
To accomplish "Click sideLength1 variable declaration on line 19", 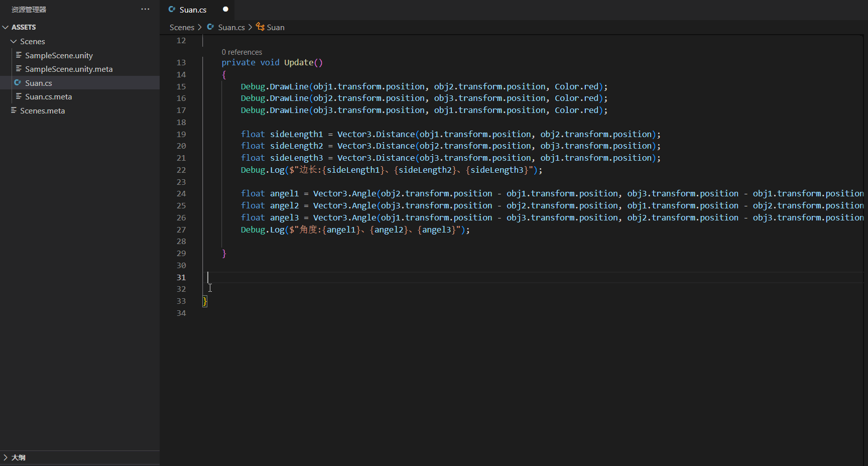I will (x=297, y=135).
